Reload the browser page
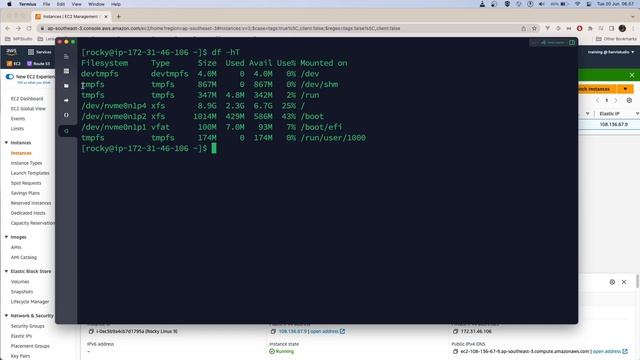640x360 pixels. (x=29, y=28)
